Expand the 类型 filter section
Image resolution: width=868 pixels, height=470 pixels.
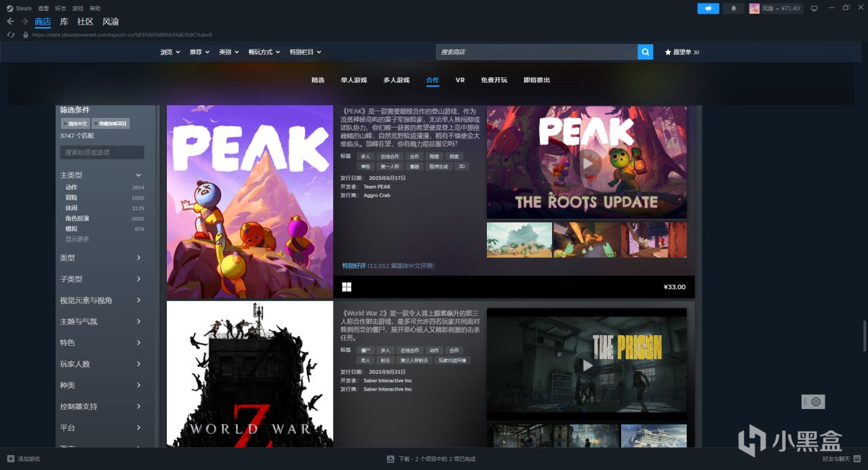pos(102,258)
